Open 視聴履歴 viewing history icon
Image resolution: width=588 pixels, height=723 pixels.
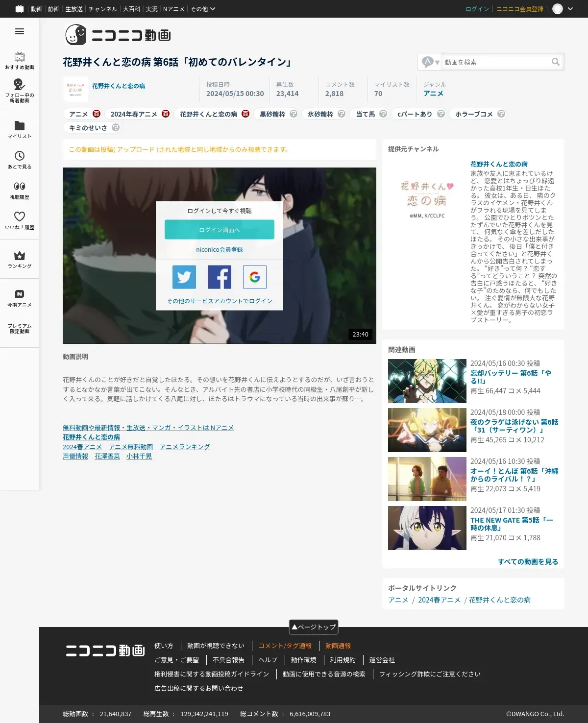coord(20,186)
